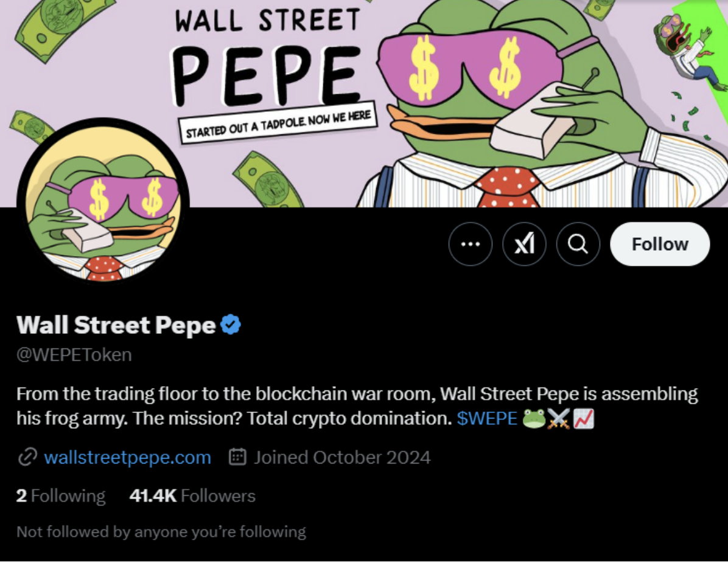728x562 pixels.
Task: Click 'Not followed by anyone you're following'
Action: (x=161, y=532)
